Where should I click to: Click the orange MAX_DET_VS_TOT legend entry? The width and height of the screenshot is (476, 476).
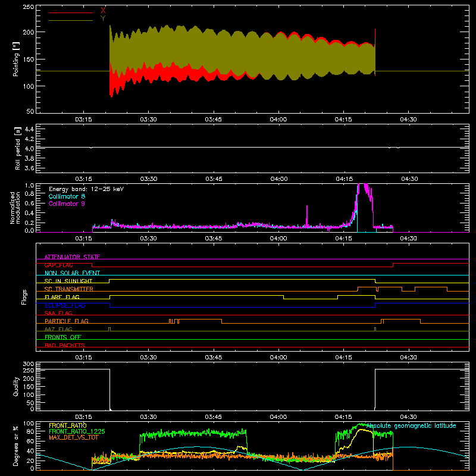coord(74,437)
